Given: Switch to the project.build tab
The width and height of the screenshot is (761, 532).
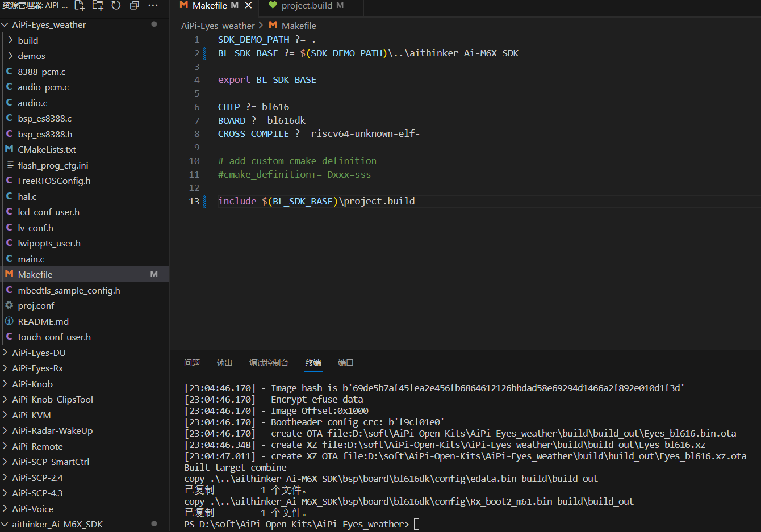Looking at the screenshot, I should coord(306,6).
